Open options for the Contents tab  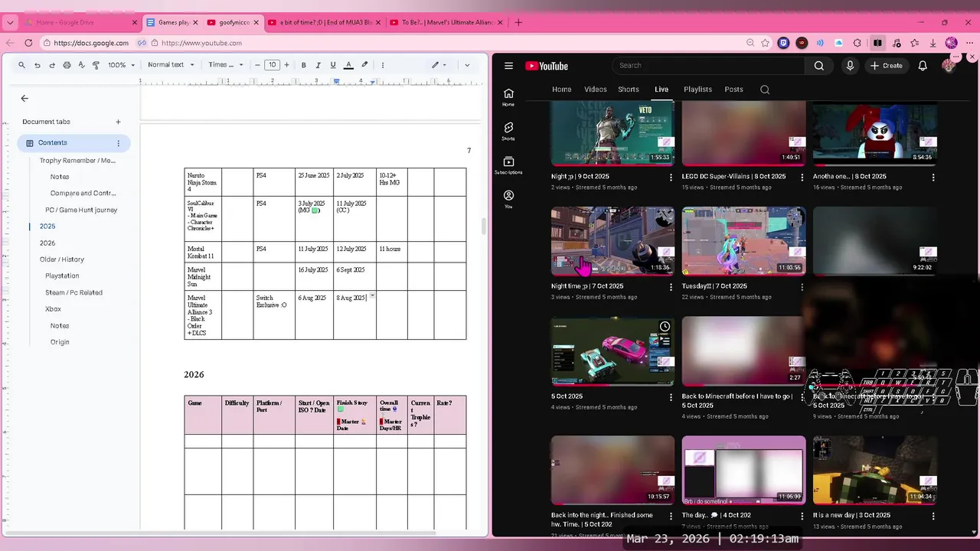(118, 143)
